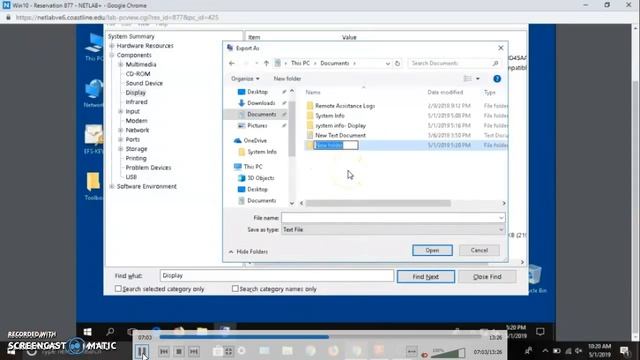Collapse the Components tree node

point(112,55)
